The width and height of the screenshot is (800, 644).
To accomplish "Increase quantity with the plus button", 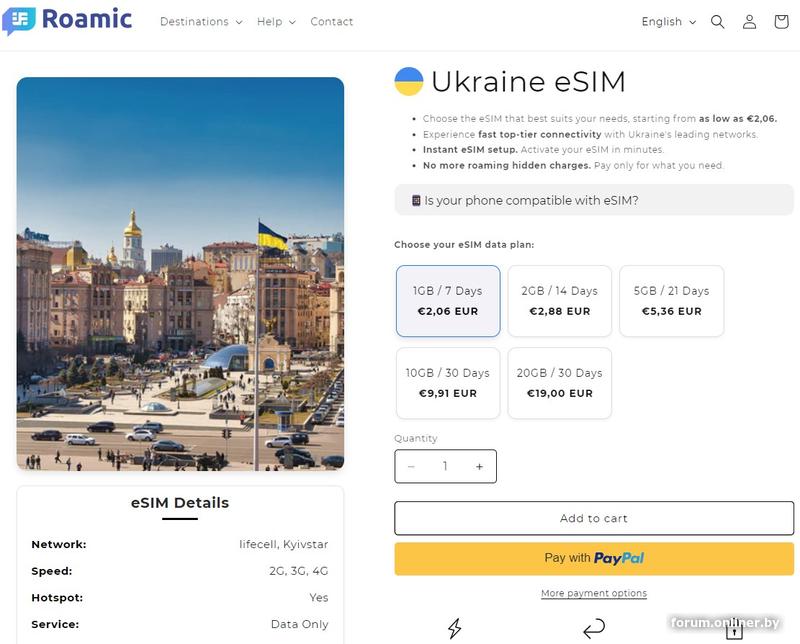I will (x=479, y=467).
